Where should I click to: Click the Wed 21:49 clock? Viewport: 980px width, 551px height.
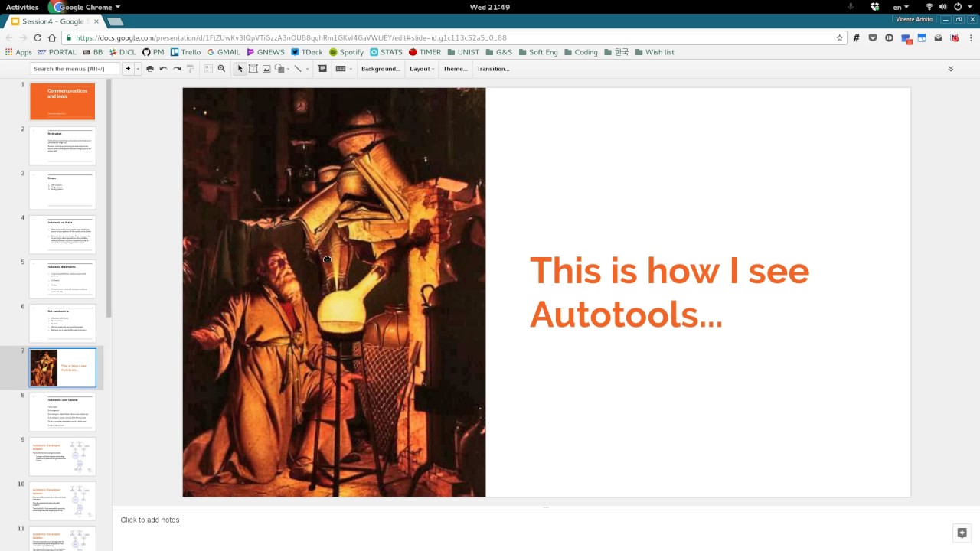tap(490, 7)
